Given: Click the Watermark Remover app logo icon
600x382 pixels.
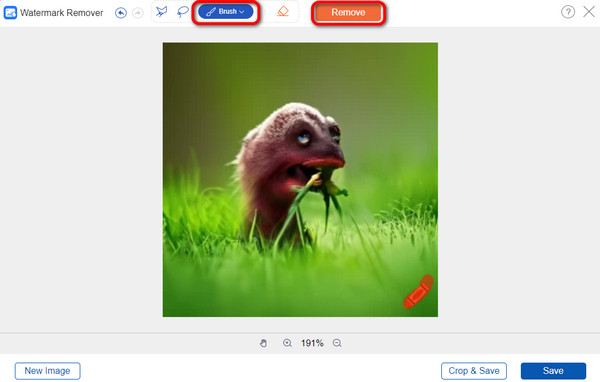Looking at the screenshot, I should click(x=10, y=13).
